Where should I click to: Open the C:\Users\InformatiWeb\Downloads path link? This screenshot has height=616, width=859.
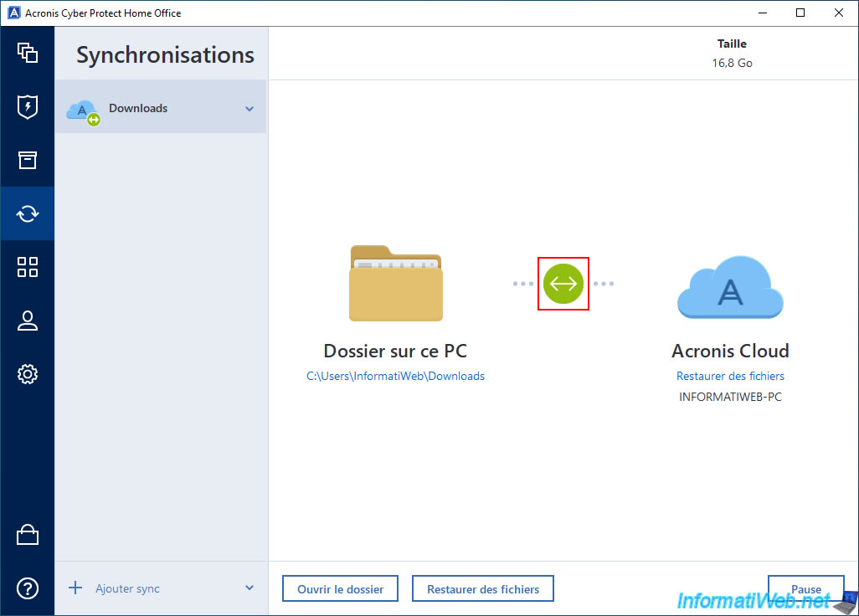point(395,377)
